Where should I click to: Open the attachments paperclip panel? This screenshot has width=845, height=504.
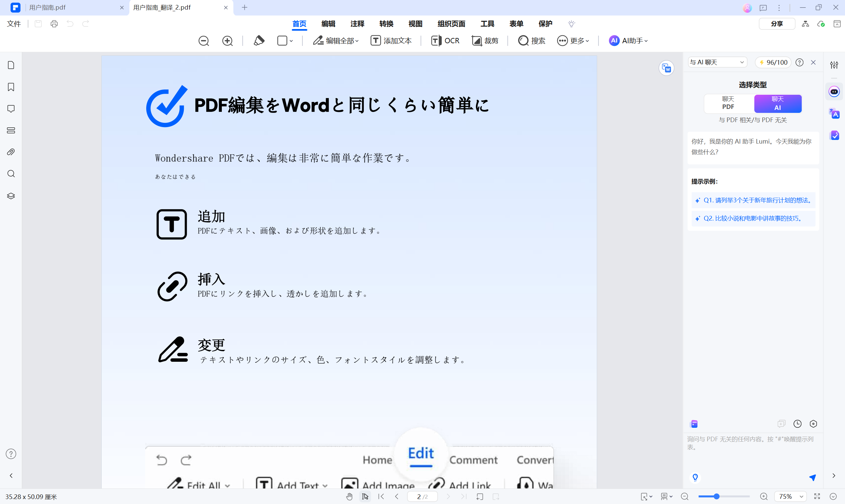11,152
